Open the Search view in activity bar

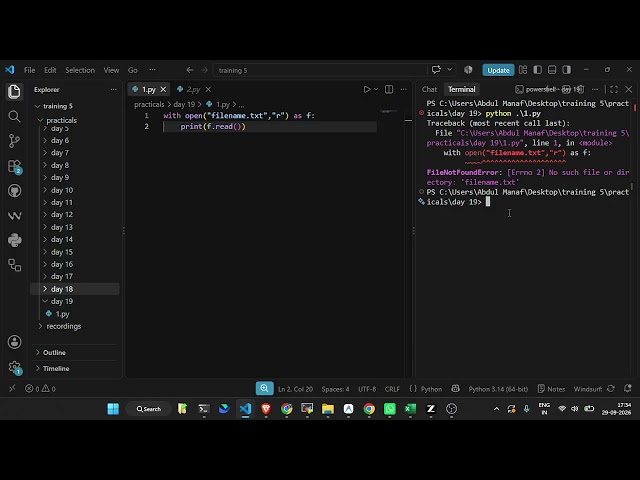click(x=14, y=117)
